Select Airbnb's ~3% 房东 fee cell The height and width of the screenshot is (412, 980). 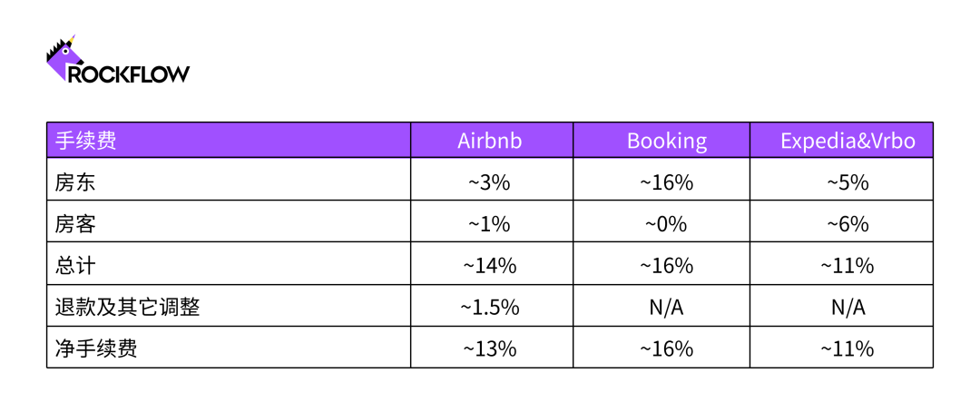[x=490, y=182]
